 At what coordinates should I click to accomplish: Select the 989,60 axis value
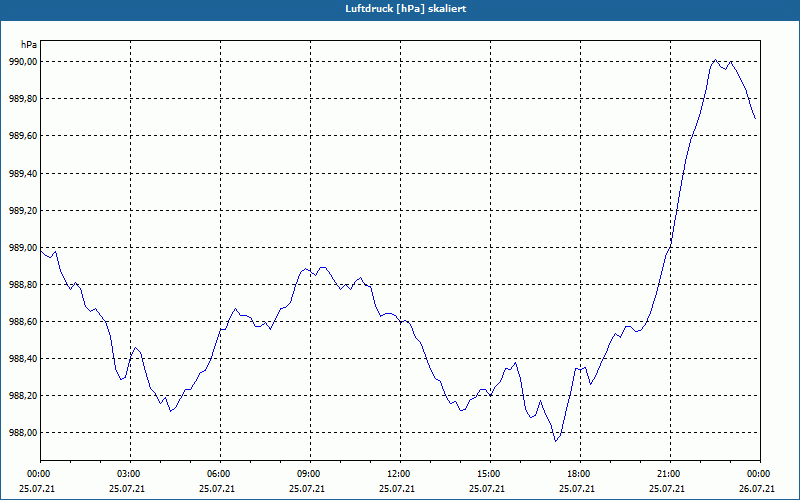(23, 136)
